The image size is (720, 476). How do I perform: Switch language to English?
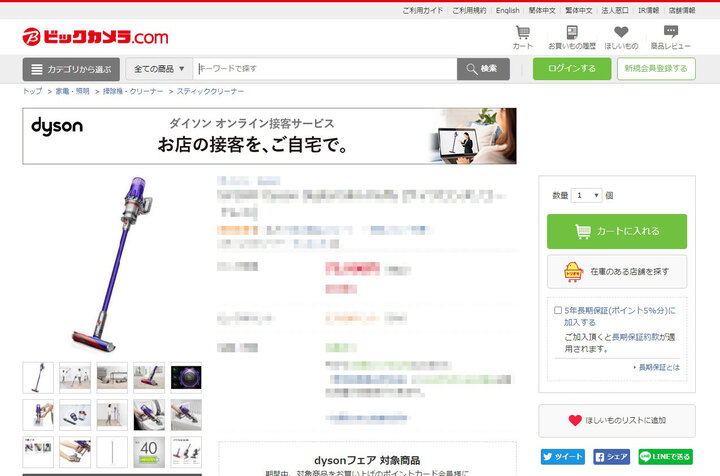pos(507,11)
